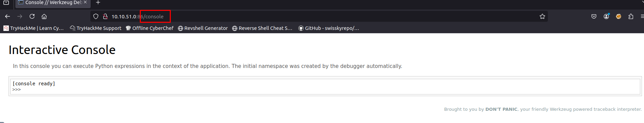Image resolution: width=644 pixels, height=123 pixels.
Task: Open the Pocket save icon
Action: point(594,16)
